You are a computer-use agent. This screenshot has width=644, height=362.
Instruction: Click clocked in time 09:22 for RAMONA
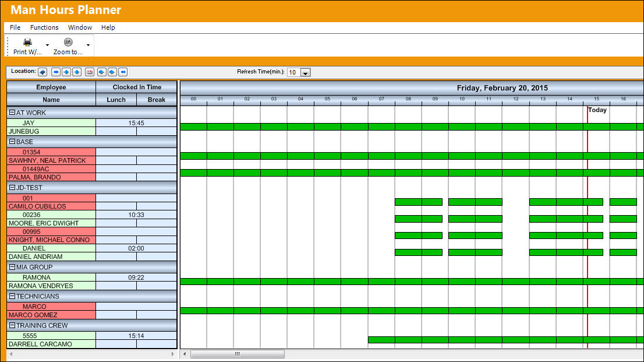pos(136,277)
